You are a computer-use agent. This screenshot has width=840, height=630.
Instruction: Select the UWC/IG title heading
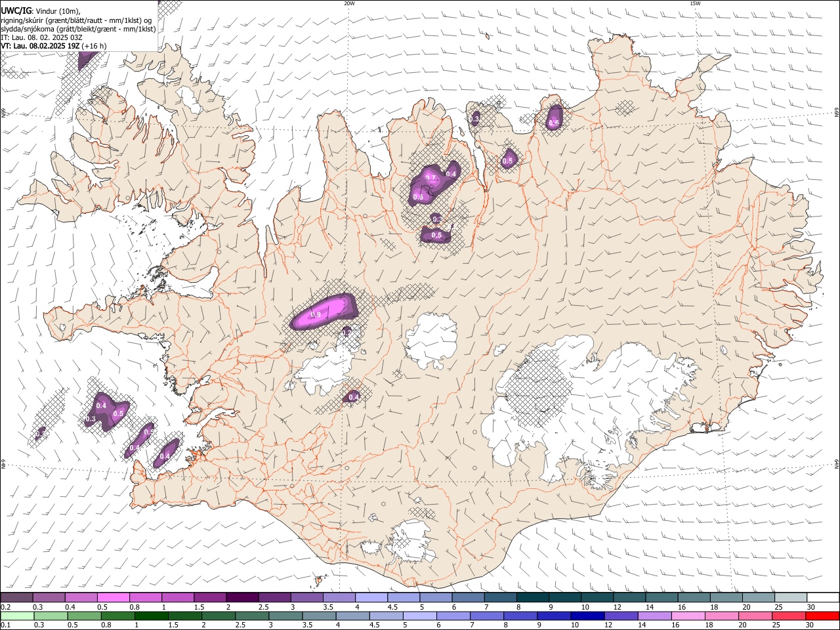[16, 11]
